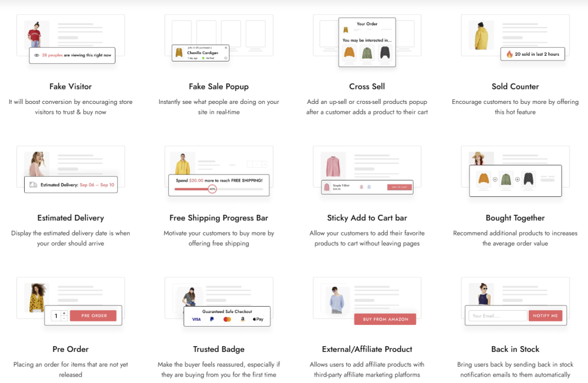Select the Mastercard payment icon
The image size is (588, 383).
pyautogui.click(x=227, y=319)
